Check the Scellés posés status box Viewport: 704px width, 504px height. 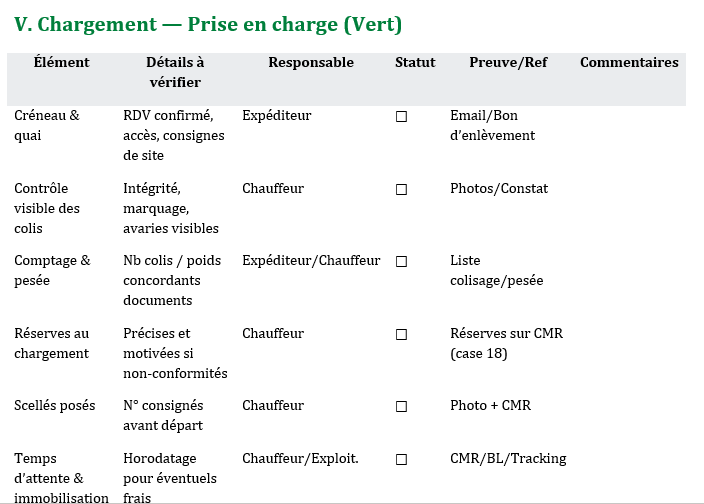pos(401,406)
